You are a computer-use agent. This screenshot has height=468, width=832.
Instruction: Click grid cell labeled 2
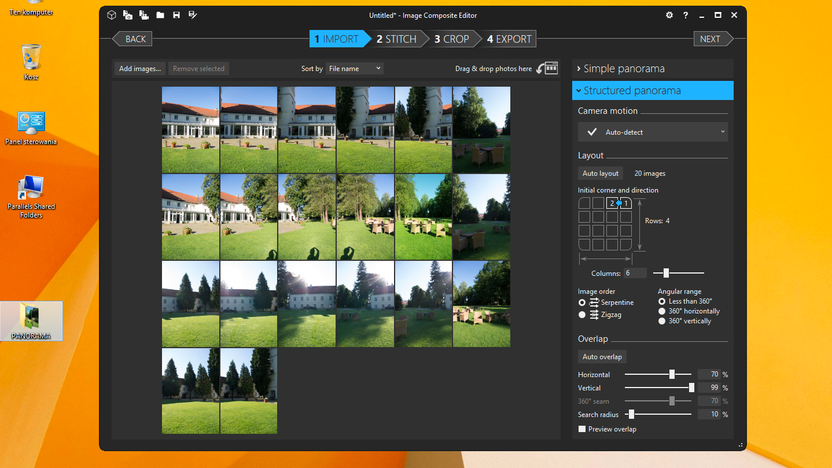point(612,203)
